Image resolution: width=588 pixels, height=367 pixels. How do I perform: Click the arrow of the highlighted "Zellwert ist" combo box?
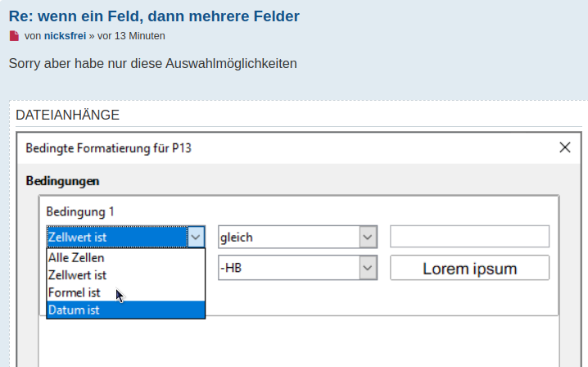pos(197,238)
